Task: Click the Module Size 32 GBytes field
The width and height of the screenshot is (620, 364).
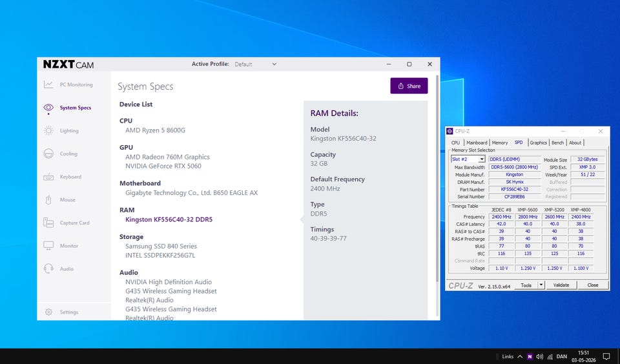Action: 587,159
